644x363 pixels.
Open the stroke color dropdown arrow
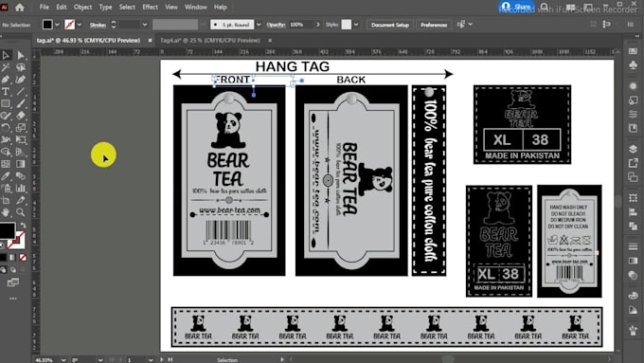point(80,25)
